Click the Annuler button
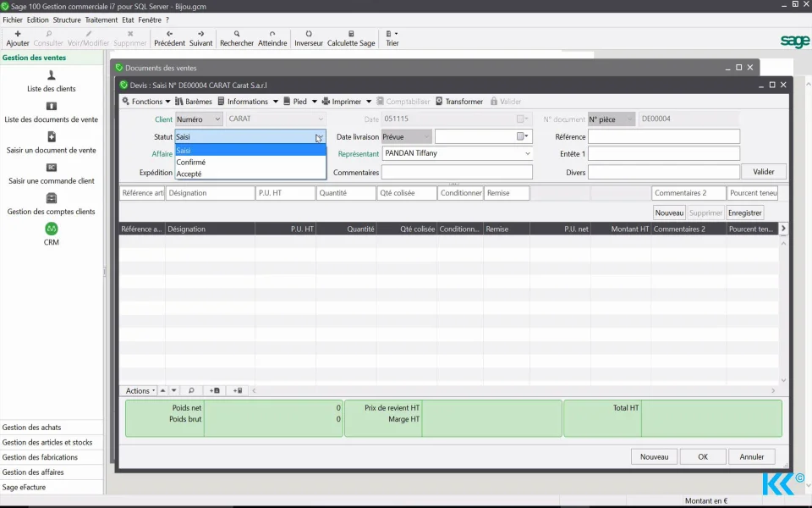 click(x=751, y=456)
